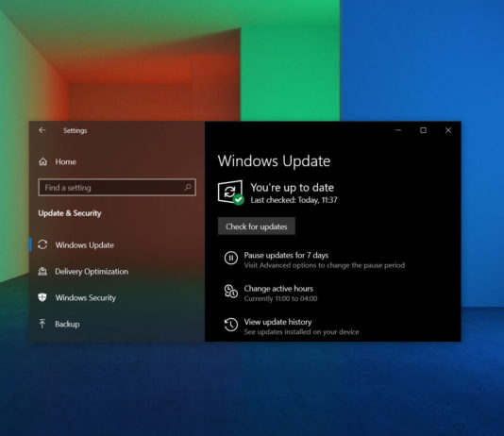Click the Check for updates button
504x436 pixels.
[x=257, y=226]
